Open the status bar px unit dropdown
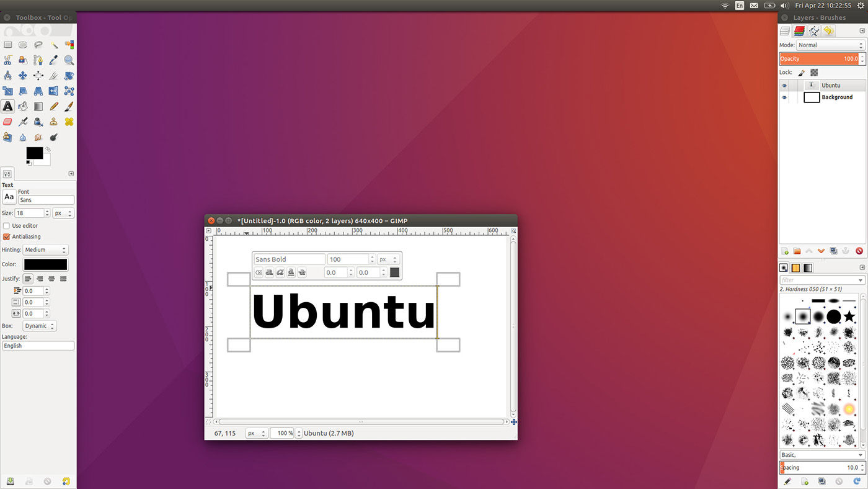Screen dimensions: 868x489 click(257, 433)
